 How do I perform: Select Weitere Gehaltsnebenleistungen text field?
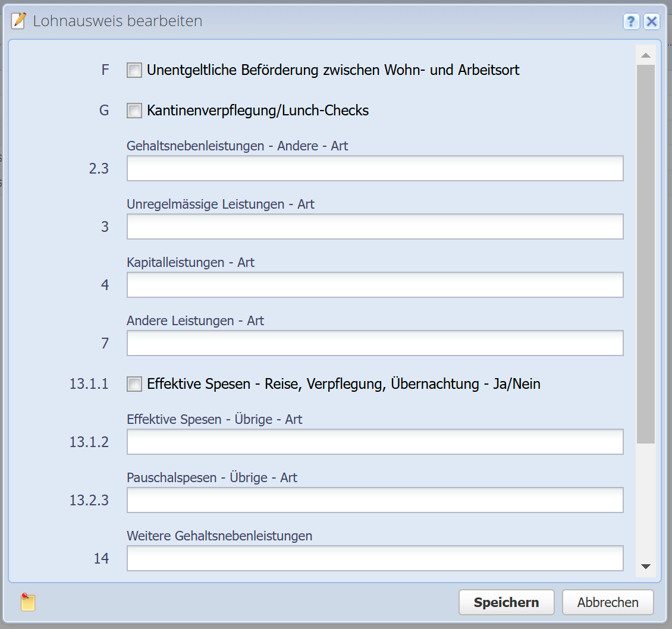(375, 559)
